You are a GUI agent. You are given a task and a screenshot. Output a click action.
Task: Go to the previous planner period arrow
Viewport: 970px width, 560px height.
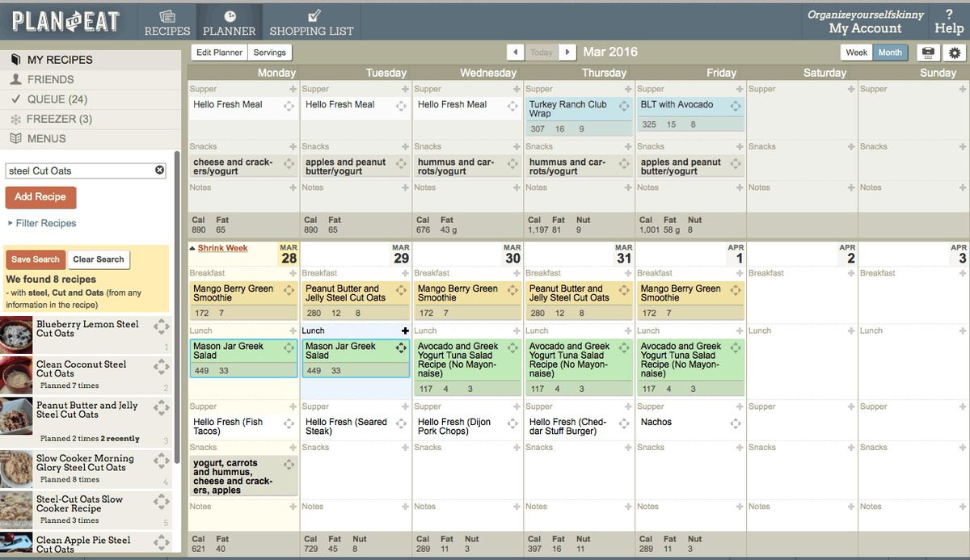516,53
